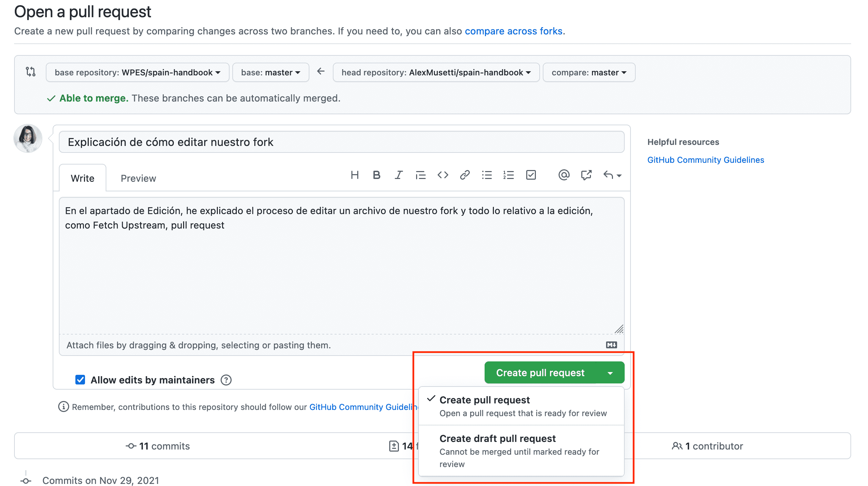Uncheck Allow edits by maintainers
868x486 pixels.
click(x=80, y=380)
